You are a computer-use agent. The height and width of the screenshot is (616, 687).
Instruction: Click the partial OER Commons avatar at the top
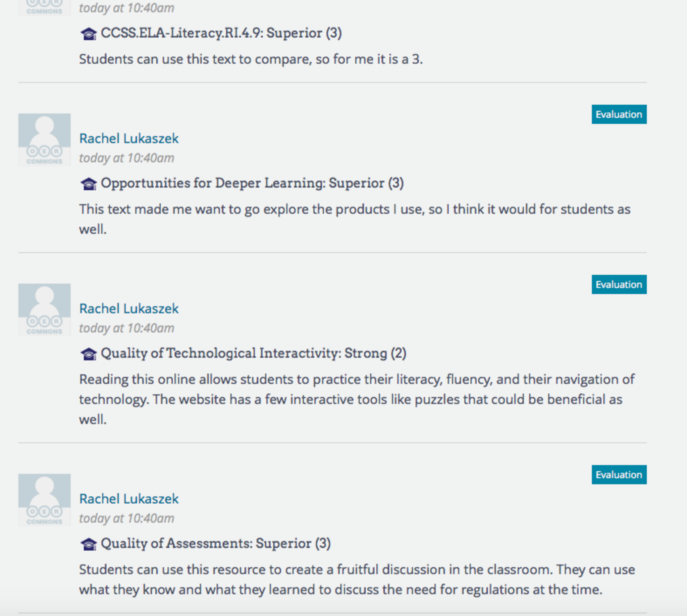click(44, 7)
